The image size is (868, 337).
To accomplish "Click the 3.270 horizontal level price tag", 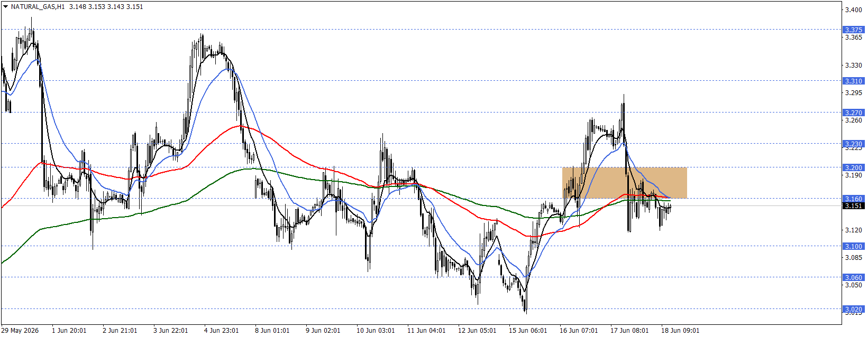I will click(853, 113).
